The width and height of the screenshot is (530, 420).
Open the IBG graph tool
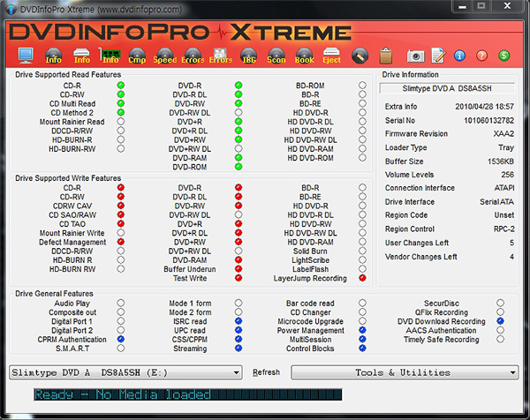[249, 56]
